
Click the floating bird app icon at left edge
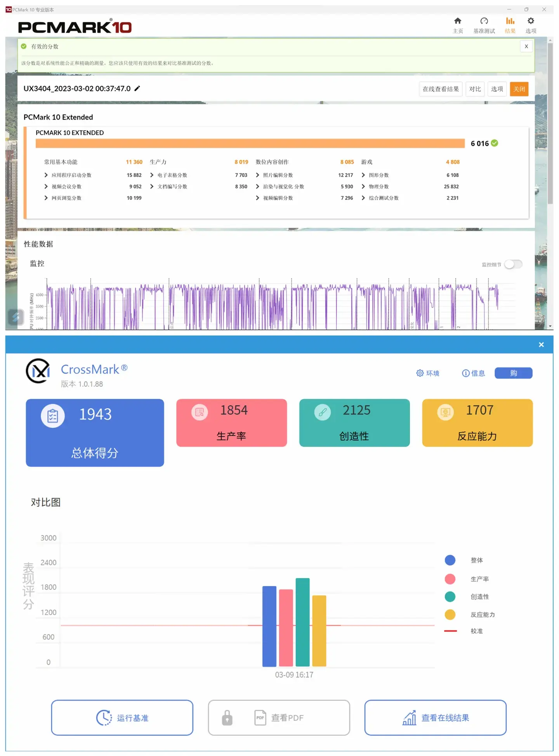pyautogui.click(x=16, y=317)
